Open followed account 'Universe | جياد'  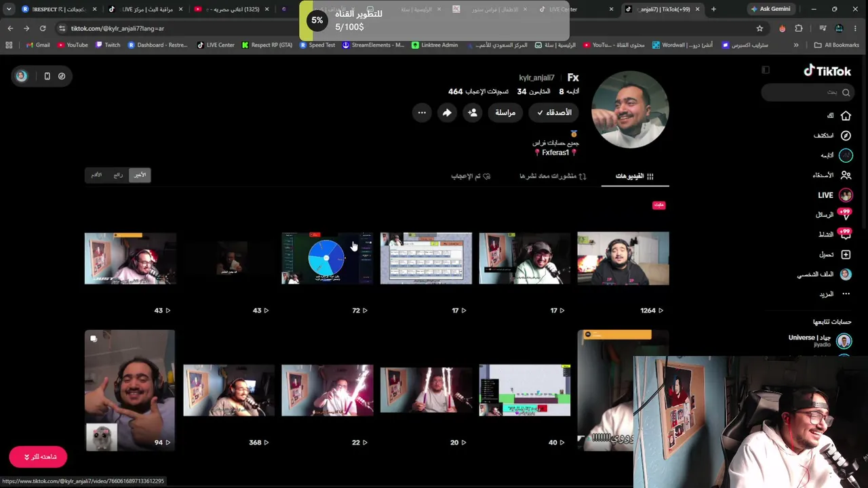click(820, 340)
